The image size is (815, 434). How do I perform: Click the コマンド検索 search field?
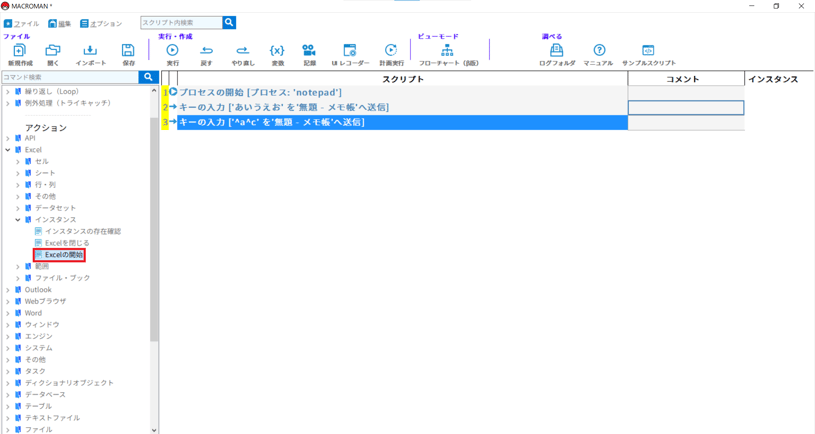coord(70,77)
